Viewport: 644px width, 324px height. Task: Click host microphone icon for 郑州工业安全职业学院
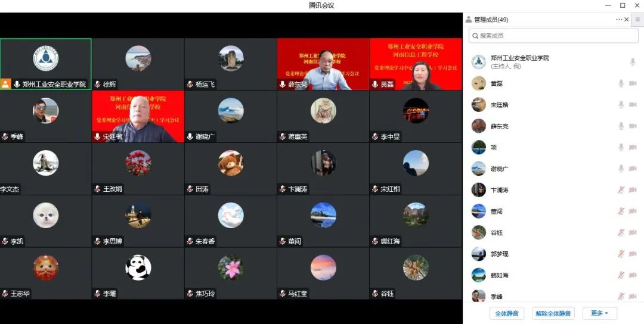(x=633, y=62)
